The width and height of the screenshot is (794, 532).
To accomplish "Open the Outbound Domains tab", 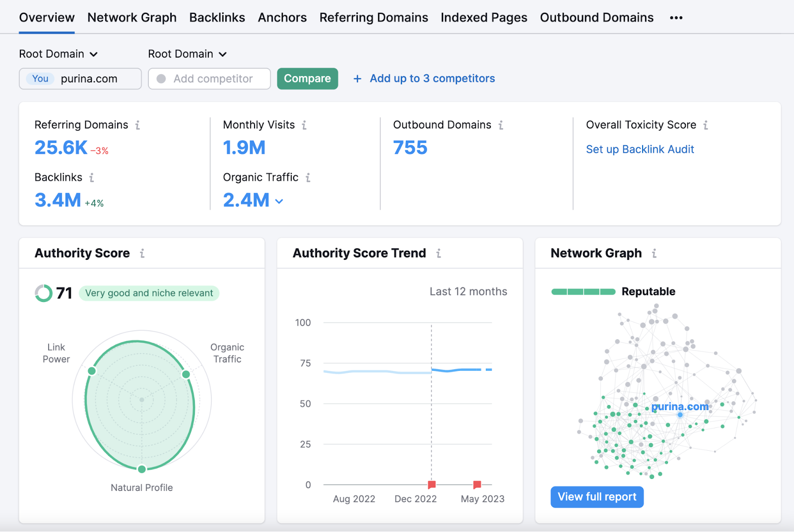I will tap(597, 18).
